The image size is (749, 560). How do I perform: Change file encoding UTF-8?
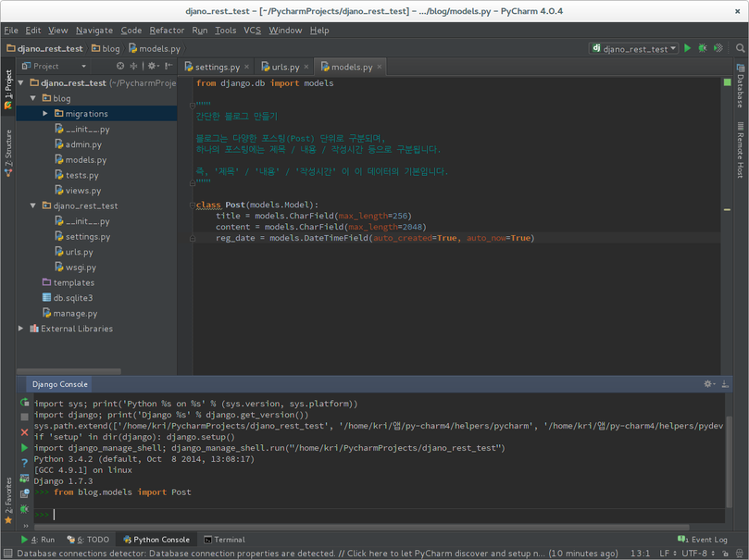(x=698, y=554)
